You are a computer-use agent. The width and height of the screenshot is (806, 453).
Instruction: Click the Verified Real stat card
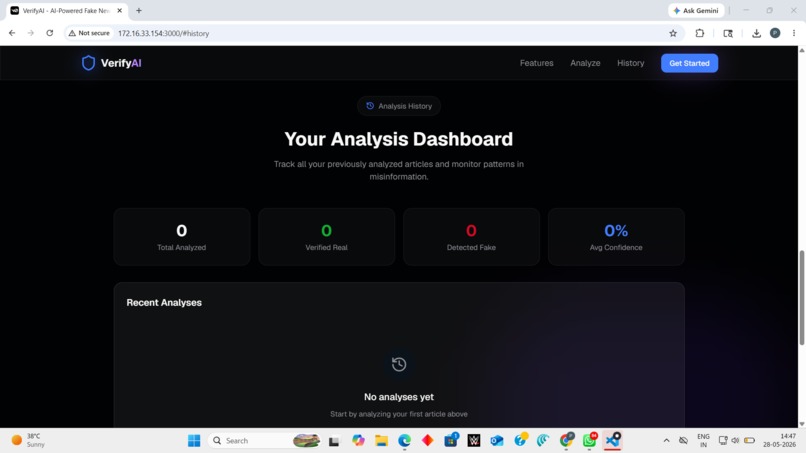click(326, 237)
